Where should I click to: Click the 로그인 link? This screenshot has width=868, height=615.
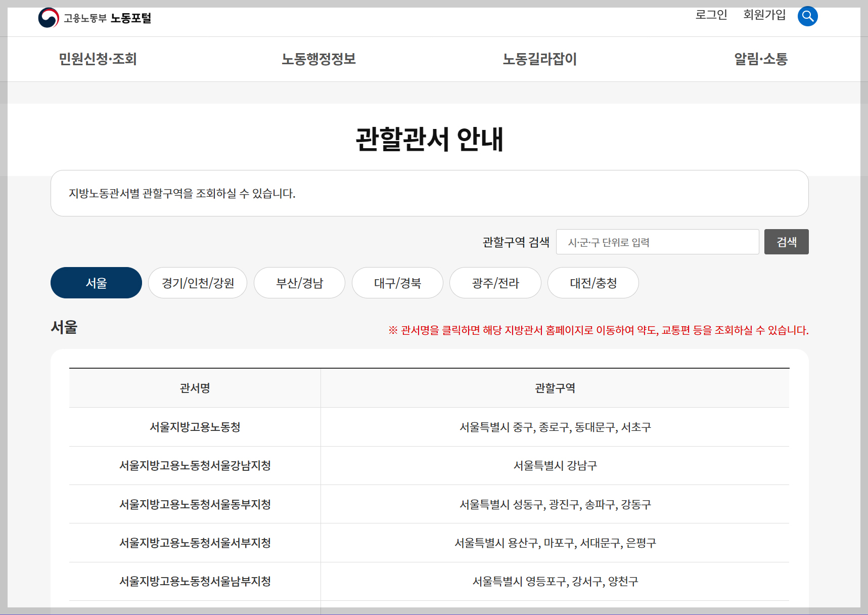coord(711,15)
